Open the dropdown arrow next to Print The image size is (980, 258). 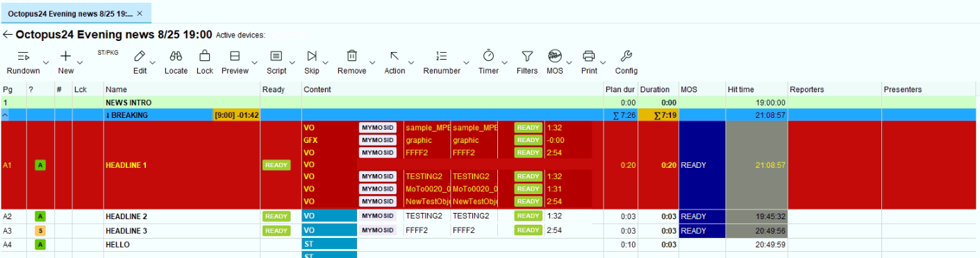603,62
